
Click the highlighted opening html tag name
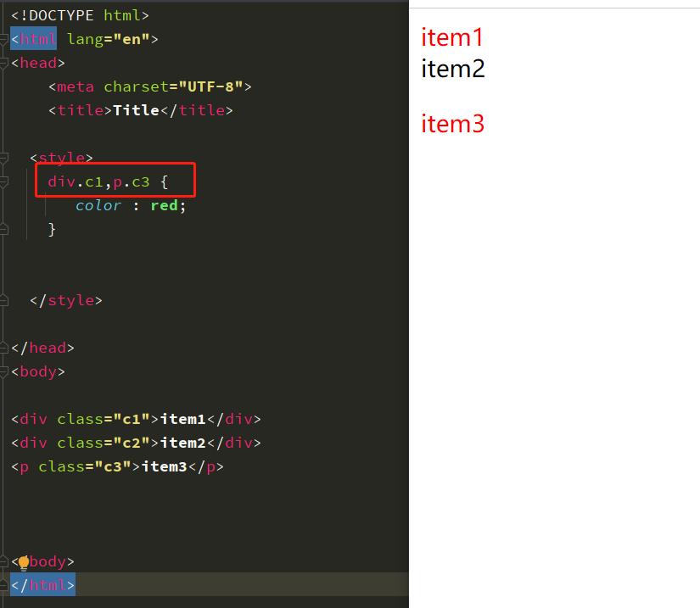(x=38, y=39)
